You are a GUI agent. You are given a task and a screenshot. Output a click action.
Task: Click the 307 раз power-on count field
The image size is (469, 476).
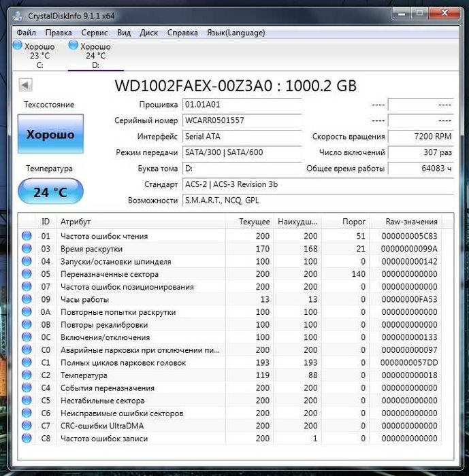click(421, 152)
